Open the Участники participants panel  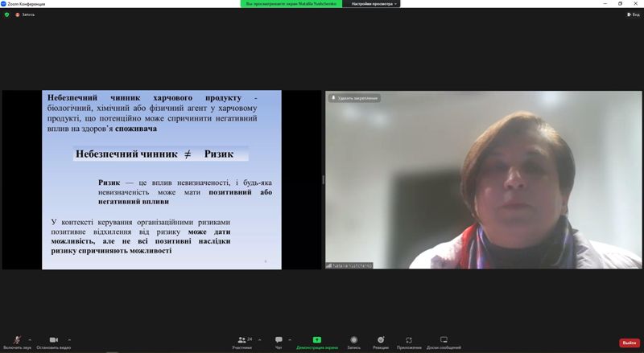click(242, 343)
